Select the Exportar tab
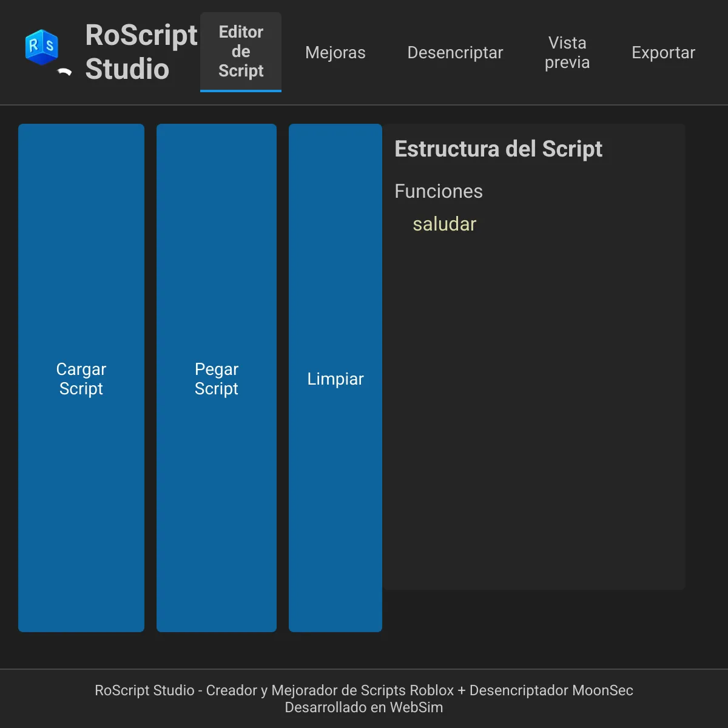Image resolution: width=728 pixels, height=728 pixels. 663,53
